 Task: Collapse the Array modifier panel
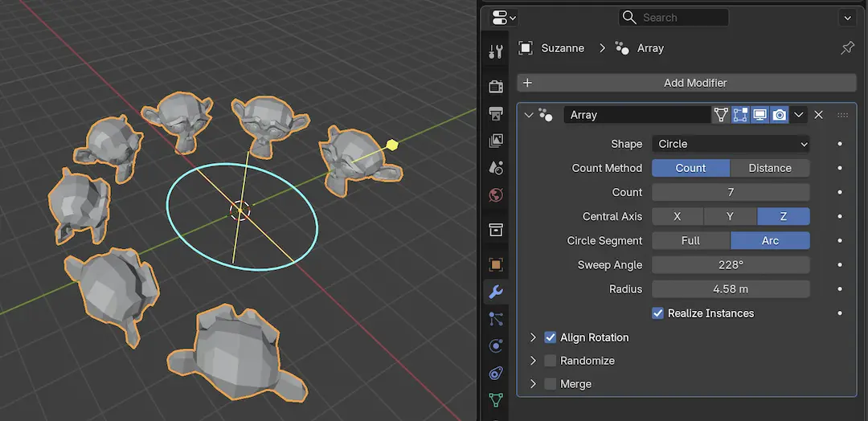[x=529, y=115]
